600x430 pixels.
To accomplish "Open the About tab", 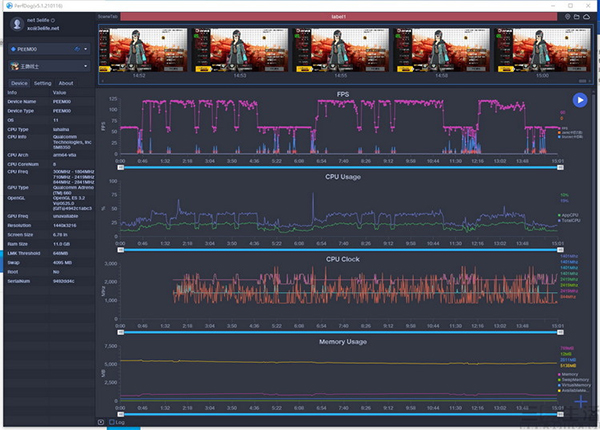I will tap(66, 83).
